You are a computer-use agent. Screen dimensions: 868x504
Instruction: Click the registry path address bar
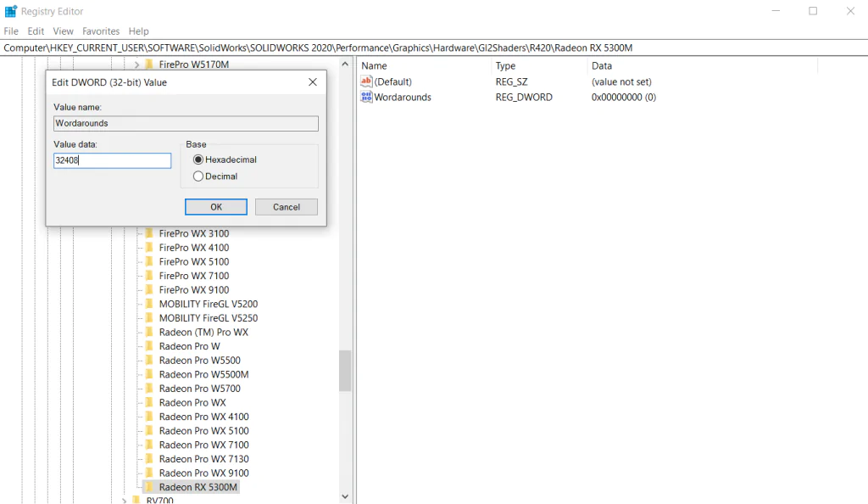[x=434, y=48]
